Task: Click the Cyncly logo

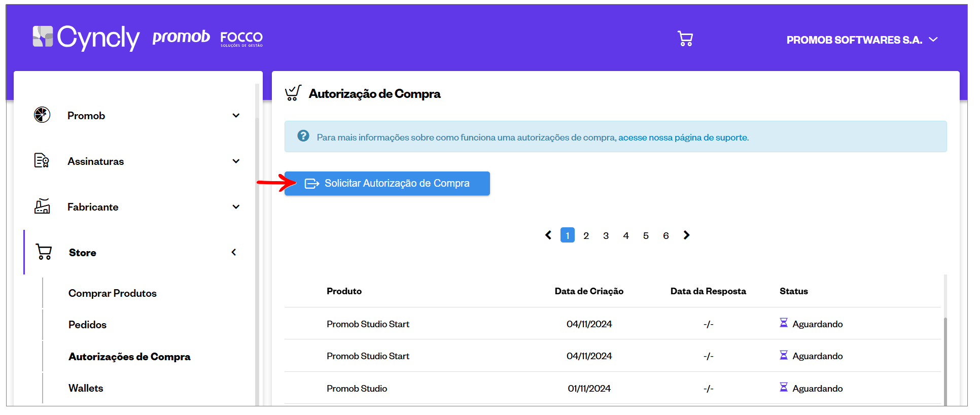Action: point(86,38)
